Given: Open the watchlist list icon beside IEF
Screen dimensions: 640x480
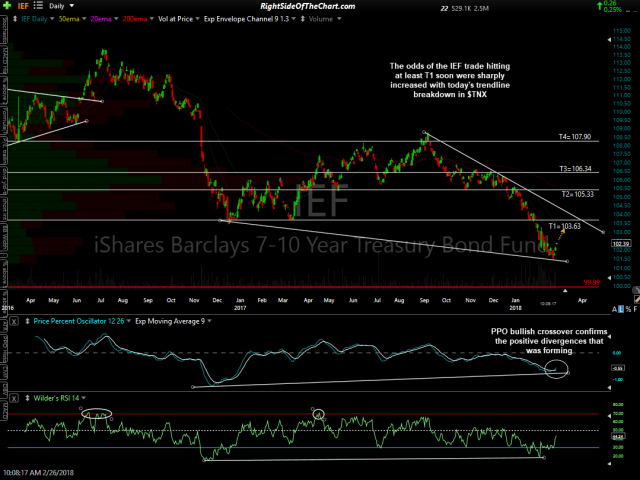Looking at the screenshot, I should [x=38, y=6].
